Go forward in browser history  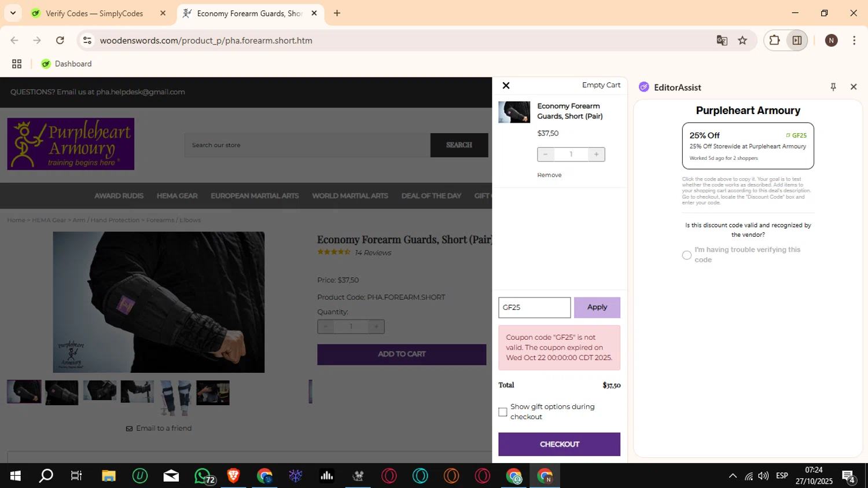(37, 41)
